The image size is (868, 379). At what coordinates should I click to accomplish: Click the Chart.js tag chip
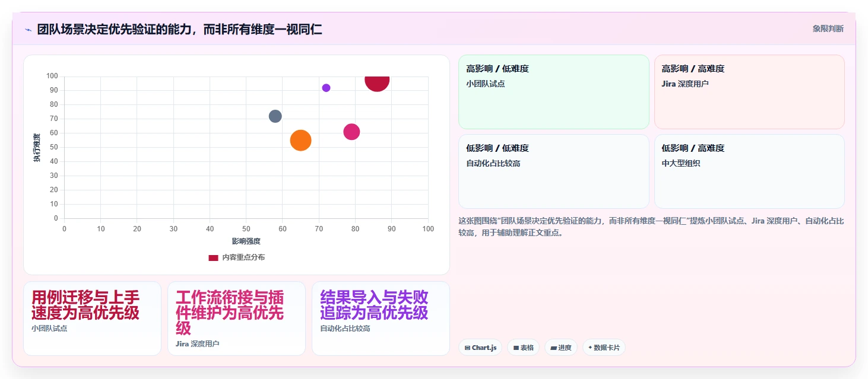coord(481,348)
